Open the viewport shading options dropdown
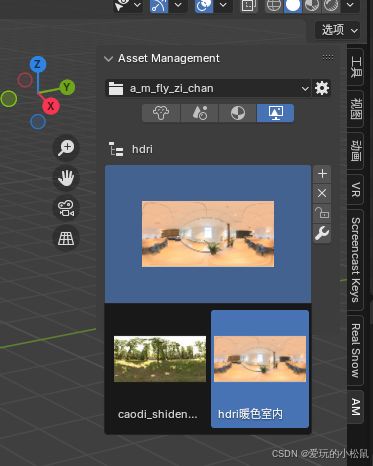Screen dimensions: 373x466 point(350,6)
